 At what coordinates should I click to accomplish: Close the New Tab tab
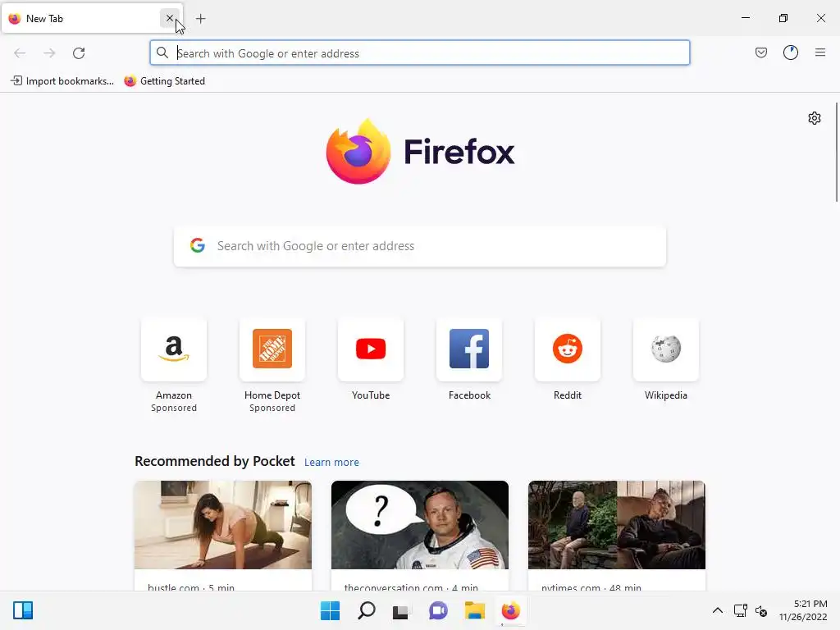(x=169, y=18)
